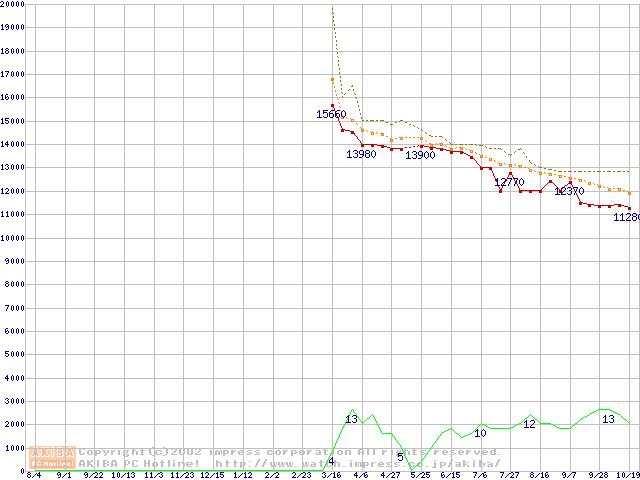Click the first orange point at chart start
640x480 pixels.
tap(332, 79)
